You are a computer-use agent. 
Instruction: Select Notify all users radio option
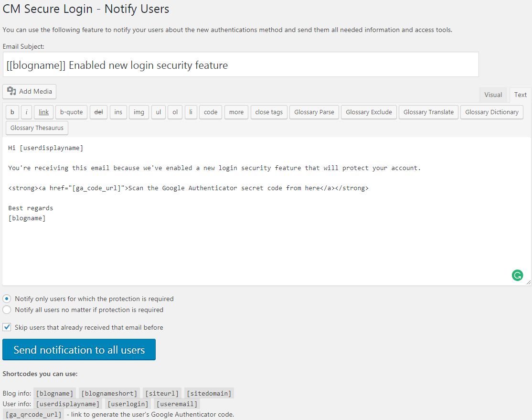7,310
